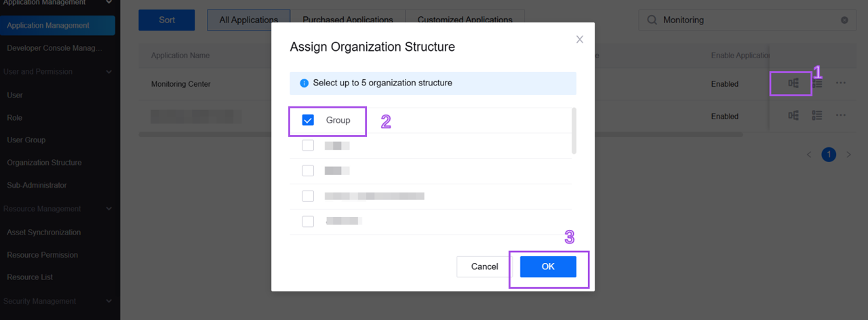Collapse the Resource Management section
The image size is (868, 320).
tap(109, 209)
